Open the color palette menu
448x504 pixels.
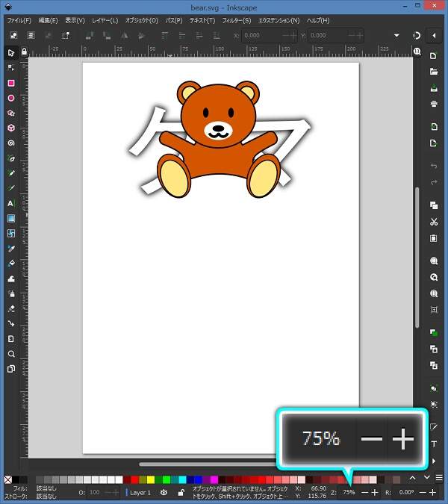pyautogui.click(x=439, y=478)
